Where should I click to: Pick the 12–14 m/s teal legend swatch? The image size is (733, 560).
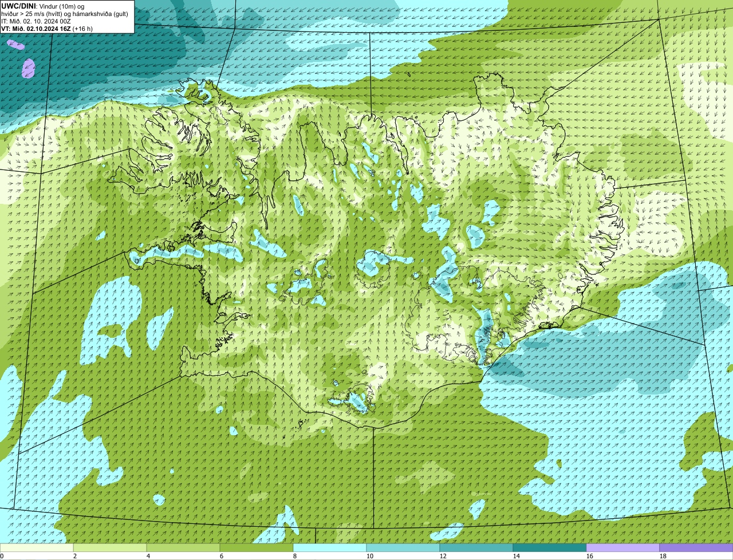tap(476, 548)
